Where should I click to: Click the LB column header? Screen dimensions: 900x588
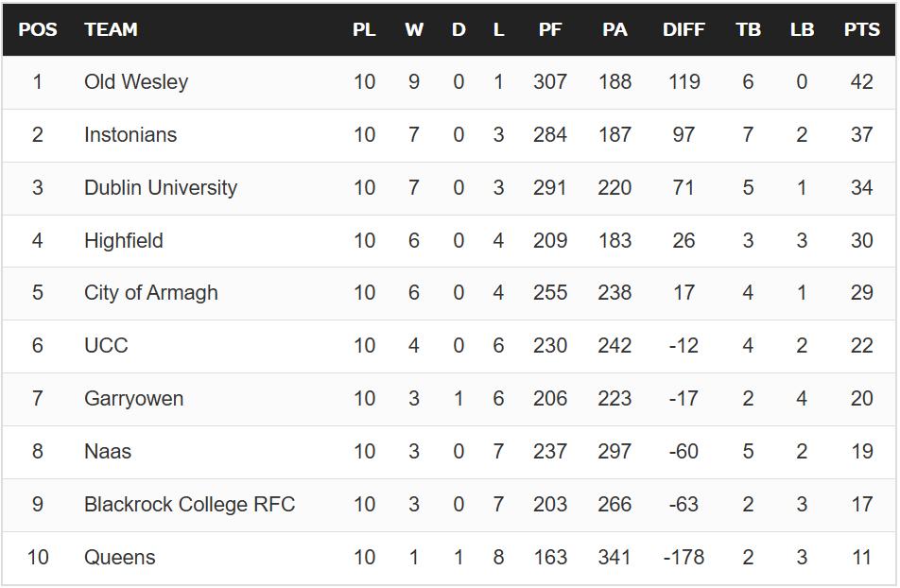(x=802, y=29)
